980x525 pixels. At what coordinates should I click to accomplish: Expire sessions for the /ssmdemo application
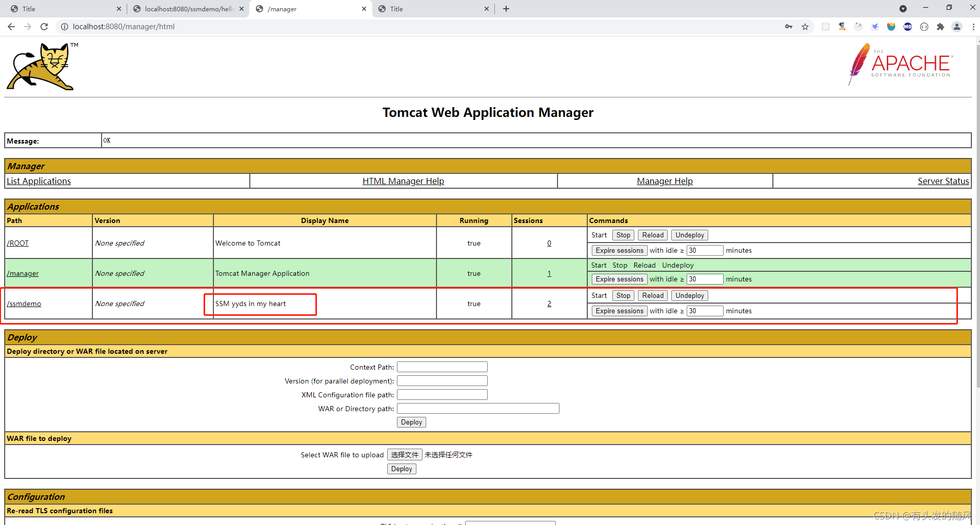click(x=619, y=311)
